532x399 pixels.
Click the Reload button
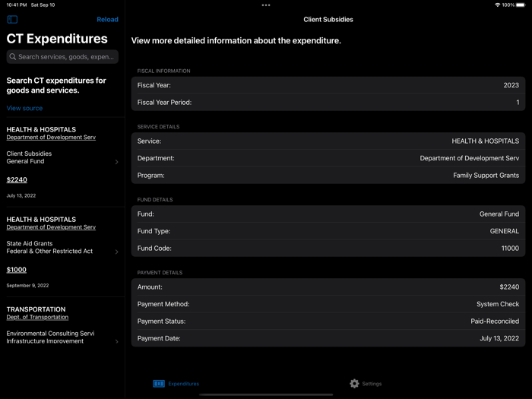tap(107, 19)
